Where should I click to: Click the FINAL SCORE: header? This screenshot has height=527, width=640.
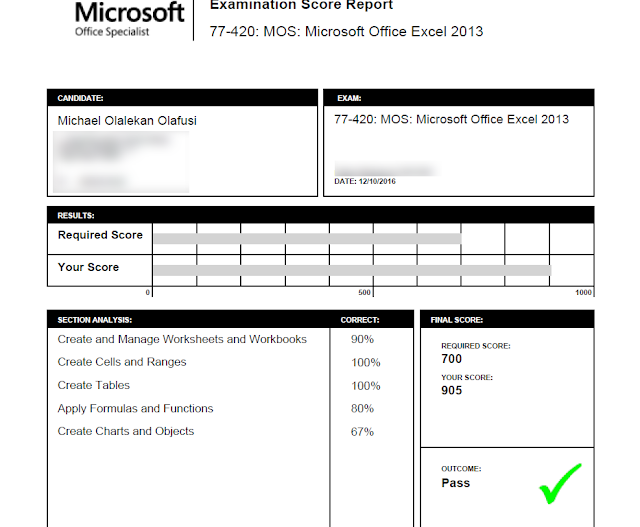(x=457, y=320)
